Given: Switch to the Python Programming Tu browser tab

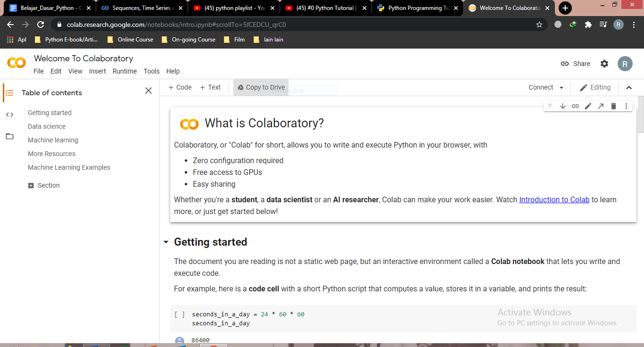Looking at the screenshot, I should [x=414, y=8].
